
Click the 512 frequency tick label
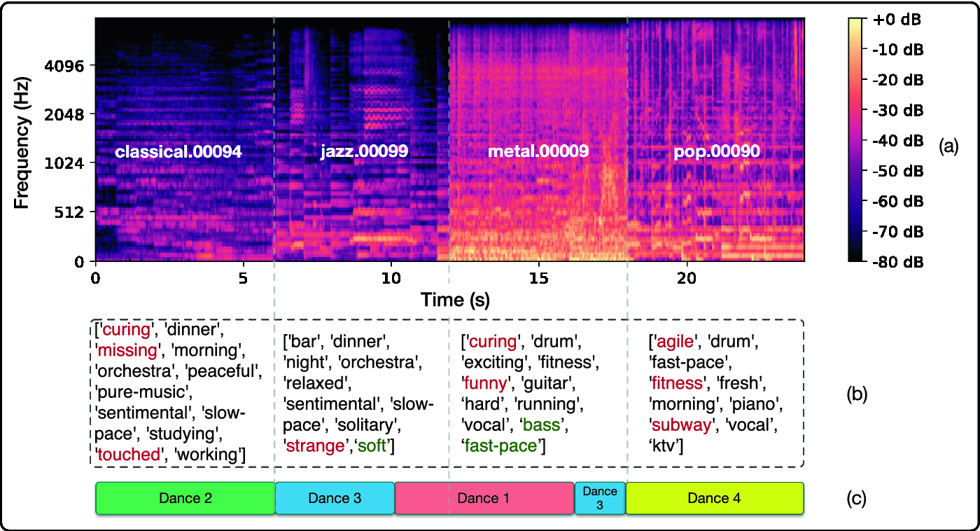(x=70, y=212)
